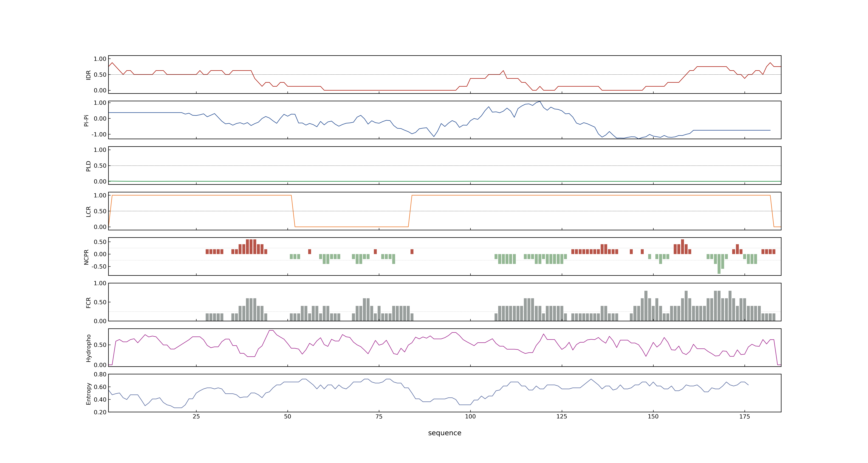This screenshot has height=463, width=868.
Task: Click the Entropy axis label
Action: (88, 393)
